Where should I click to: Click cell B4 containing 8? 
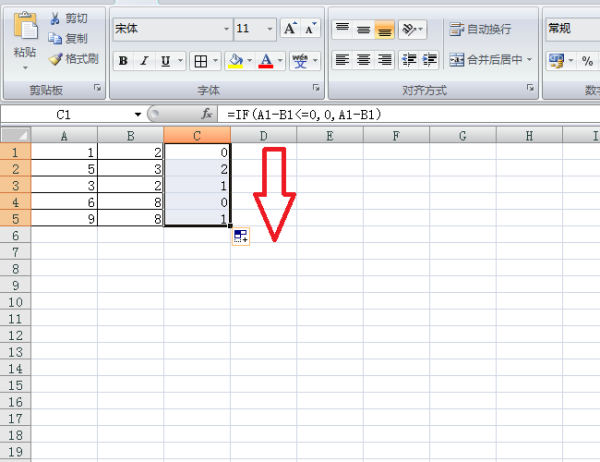click(x=130, y=202)
